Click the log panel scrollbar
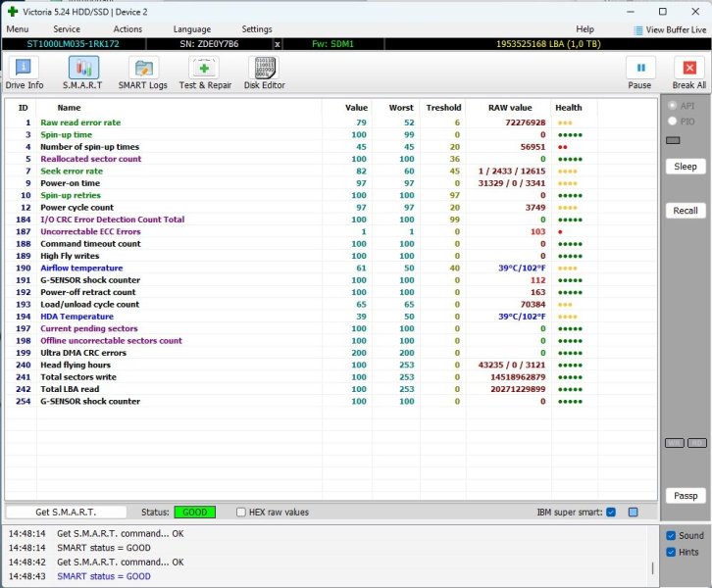Viewport: 712px width, 588px height. click(651, 566)
